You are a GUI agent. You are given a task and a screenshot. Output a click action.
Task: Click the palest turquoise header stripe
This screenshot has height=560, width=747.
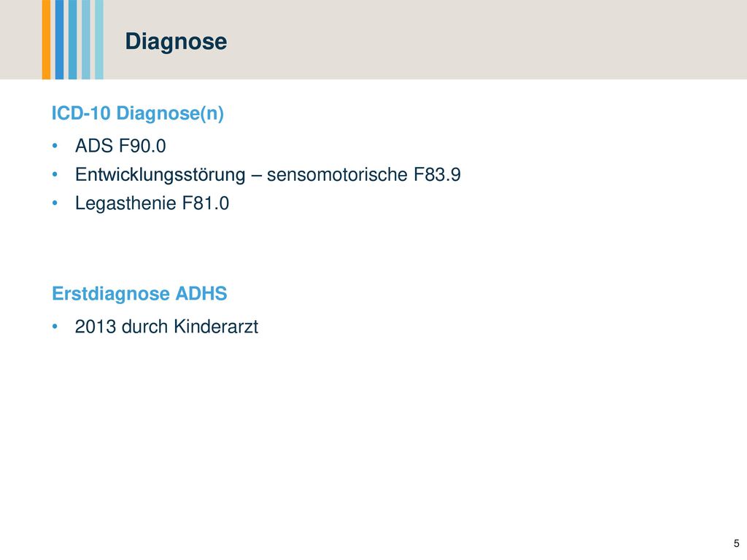pos(99,39)
